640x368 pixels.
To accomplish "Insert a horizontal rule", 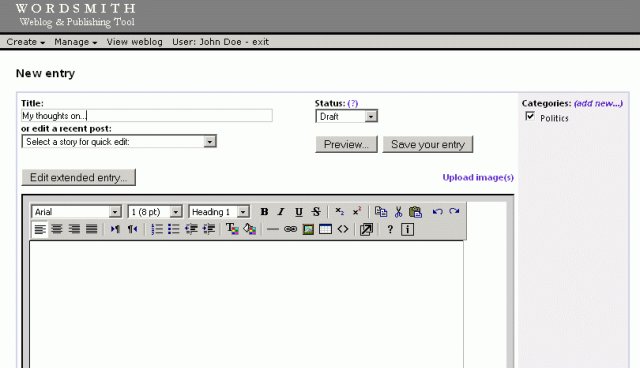I will [273, 229].
